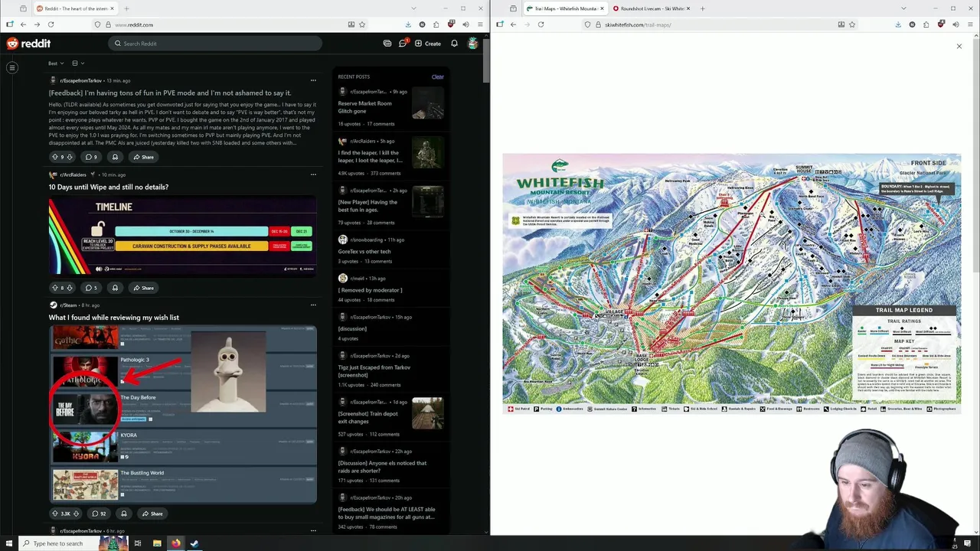Viewport: 980px width, 551px height.
Task: Share the PVE mode feedback post
Action: coord(143,157)
